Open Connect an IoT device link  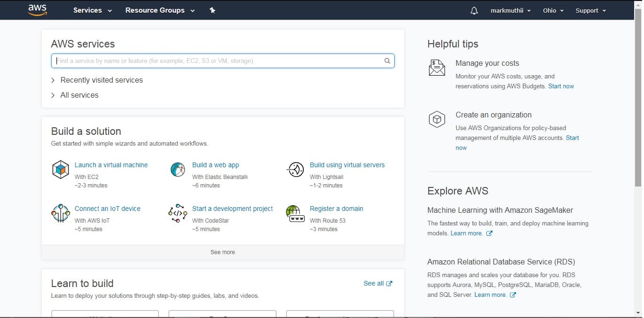coord(107,209)
